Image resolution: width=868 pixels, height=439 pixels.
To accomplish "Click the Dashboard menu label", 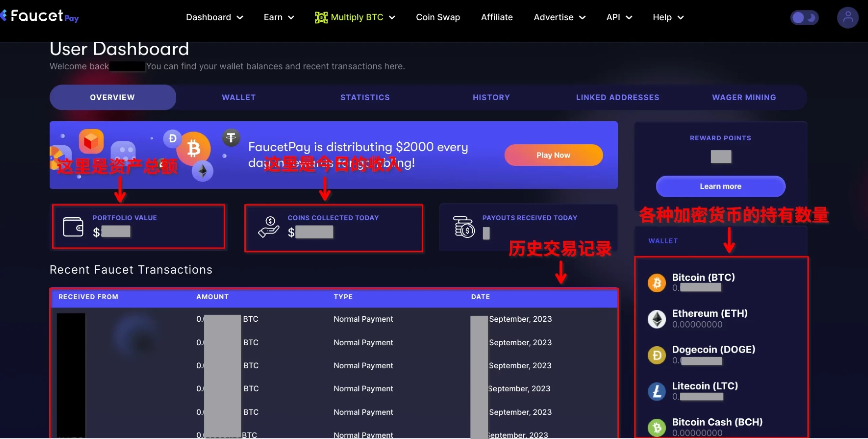I will click(209, 17).
